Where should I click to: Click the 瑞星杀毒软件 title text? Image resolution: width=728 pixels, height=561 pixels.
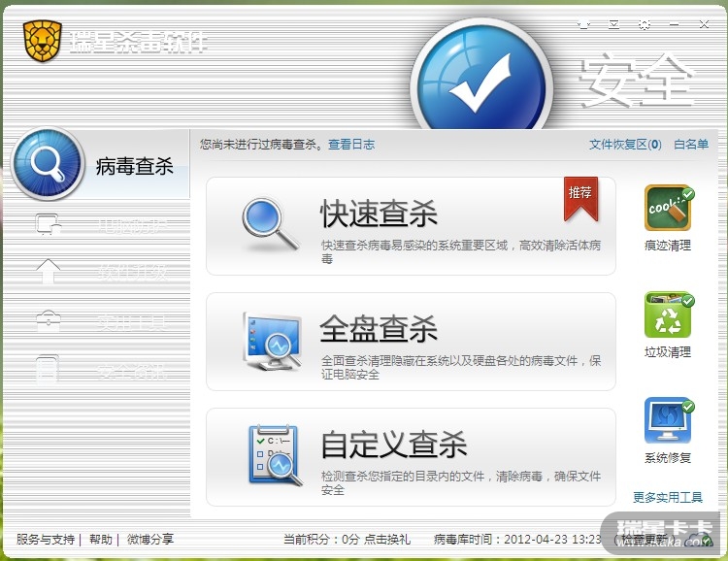(139, 43)
